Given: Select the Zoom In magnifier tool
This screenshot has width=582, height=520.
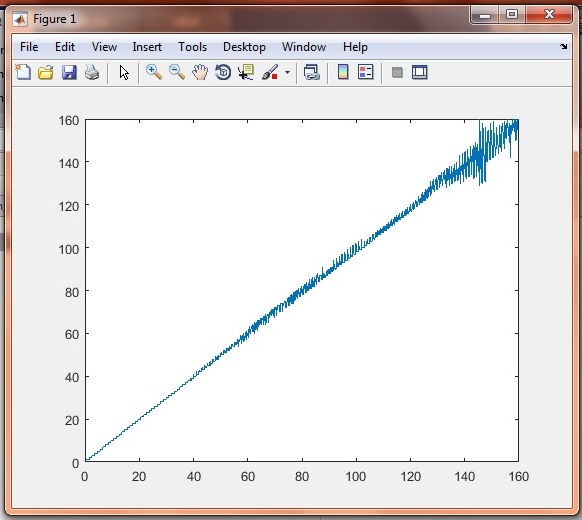Looking at the screenshot, I should click(154, 72).
